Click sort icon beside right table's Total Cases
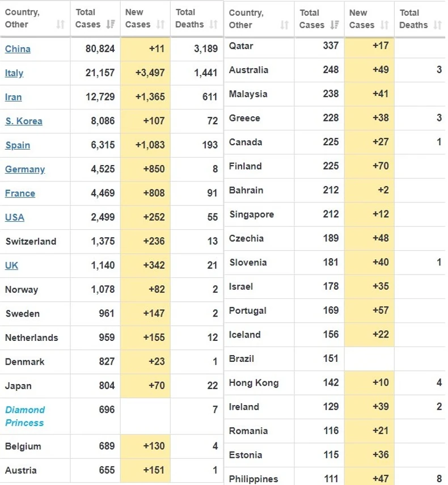Viewport: 448px width, 485px height. [x=335, y=25]
